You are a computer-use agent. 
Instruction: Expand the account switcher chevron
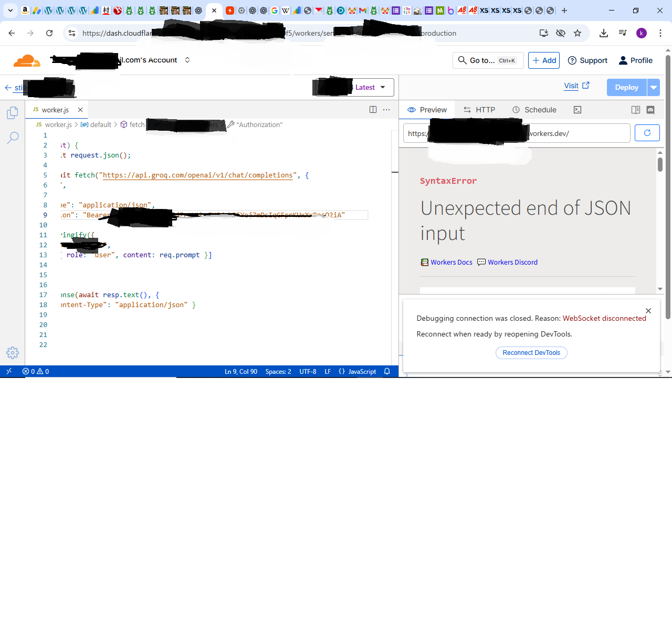(x=187, y=60)
